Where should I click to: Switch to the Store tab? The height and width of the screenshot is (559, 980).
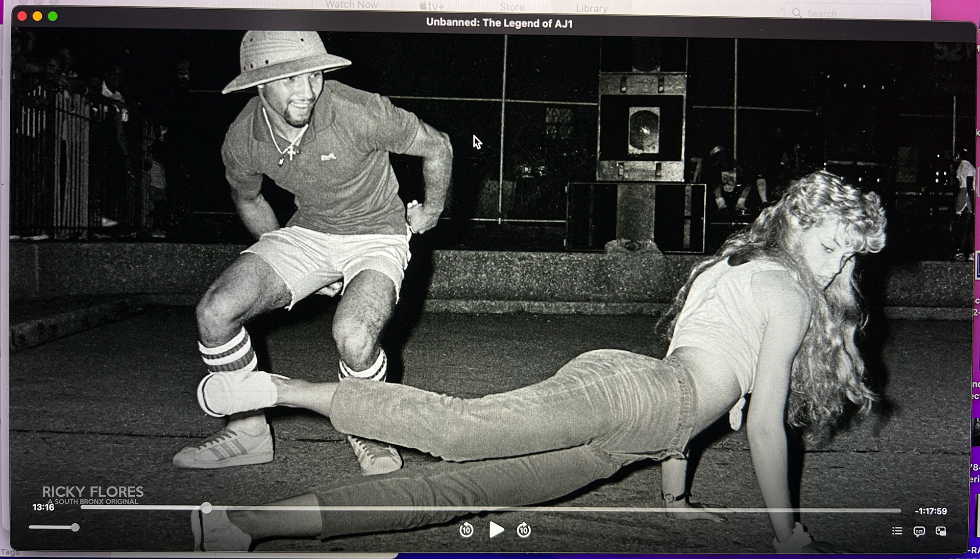[512, 7]
